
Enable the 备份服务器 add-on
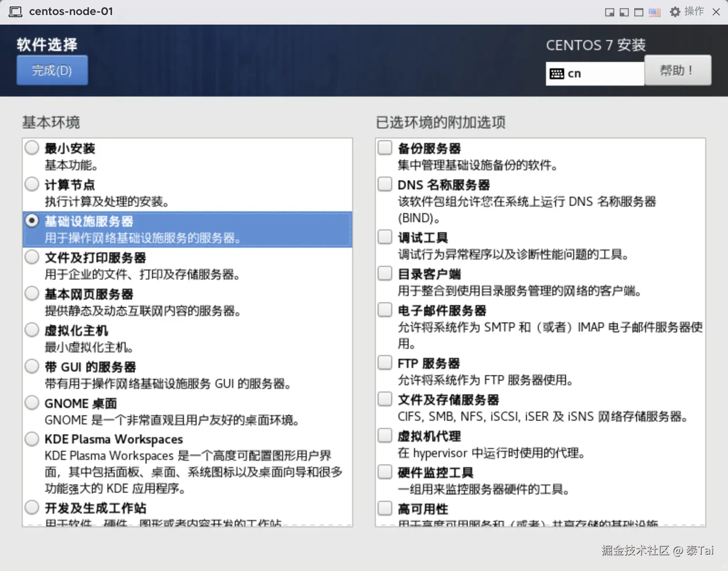pyautogui.click(x=384, y=148)
